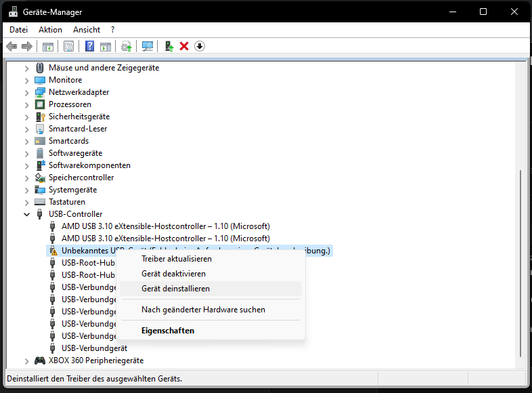Expand the Sicherheitsgeräte category
This screenshot has width=532, height=393.
click(26, 117)
